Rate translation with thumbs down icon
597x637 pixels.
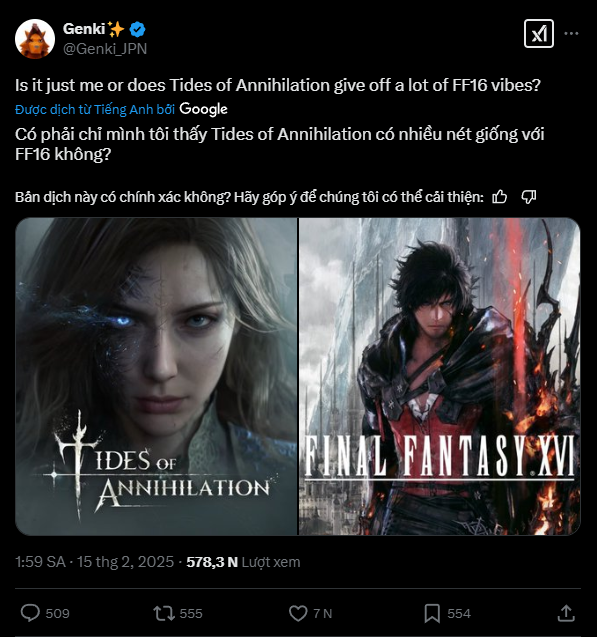(x=528, y=197)
